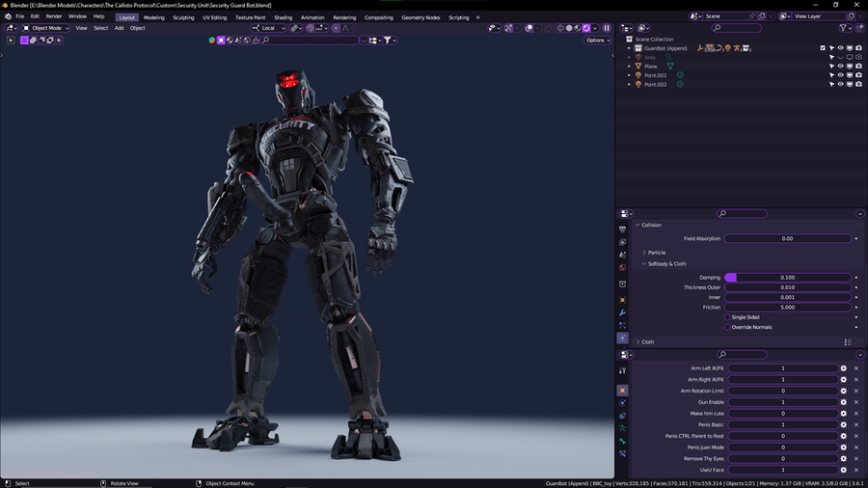
Task: Open the Object Mode selector
Action: click(x=45, y=28)
